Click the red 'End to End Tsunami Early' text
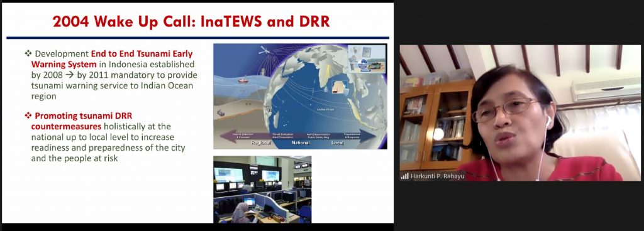Screen dimensions: 644x231 tap(142, 53)
